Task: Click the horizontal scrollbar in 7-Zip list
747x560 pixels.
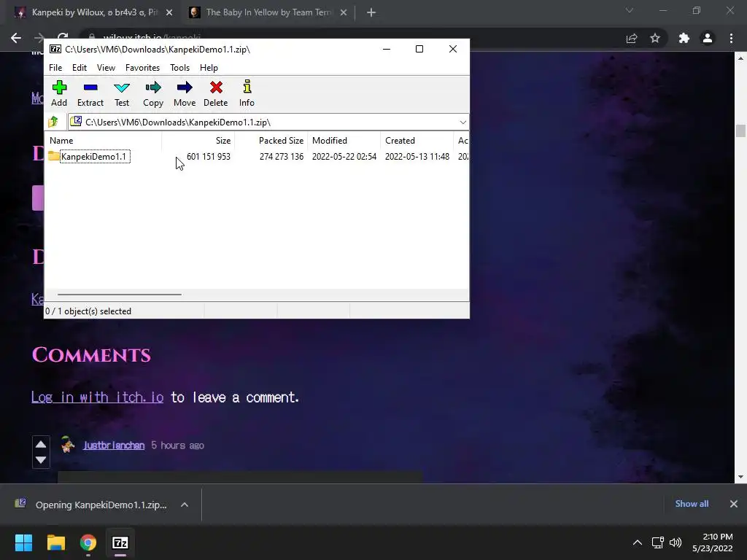Action: coord(119,295)
